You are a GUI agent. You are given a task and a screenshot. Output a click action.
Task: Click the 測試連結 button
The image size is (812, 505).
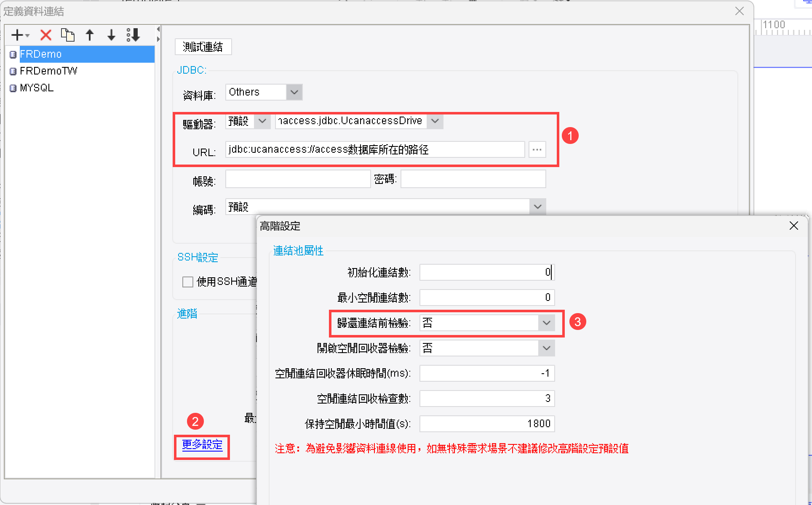pyautogui.click(x=203, y=47)
